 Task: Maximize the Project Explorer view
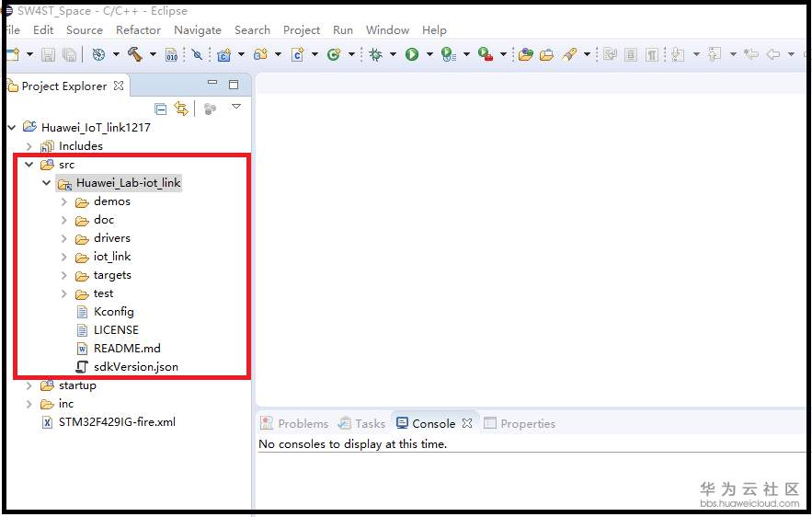pos(234,85)
